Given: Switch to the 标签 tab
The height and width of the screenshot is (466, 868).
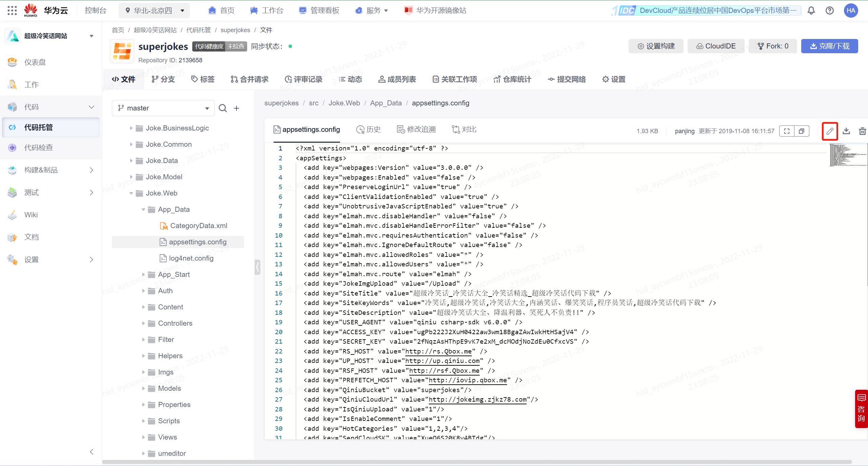Looking at the screenshot, I should pyautogui.click(x=203, y=79).
